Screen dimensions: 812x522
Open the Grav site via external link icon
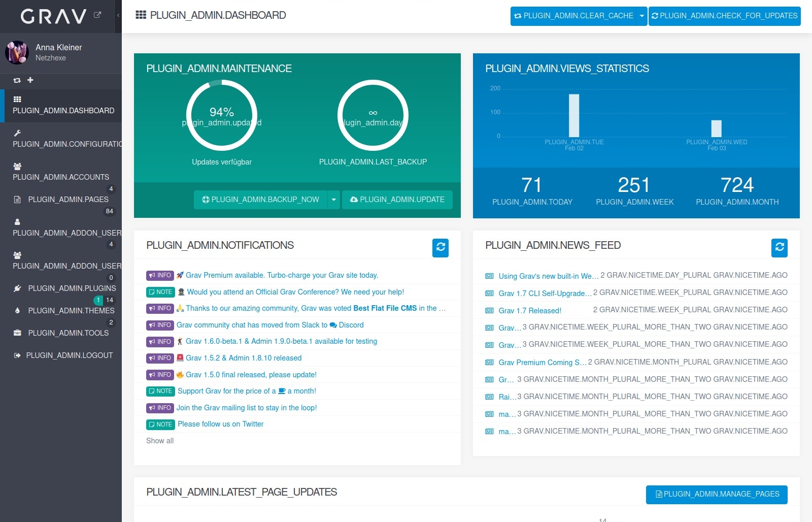(x=97, y=15)
